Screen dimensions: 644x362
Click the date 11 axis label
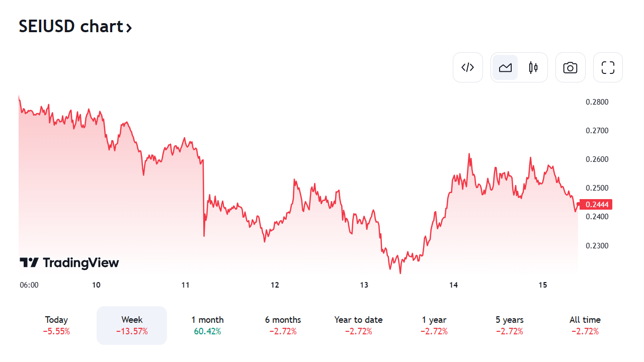coord(186,285)
